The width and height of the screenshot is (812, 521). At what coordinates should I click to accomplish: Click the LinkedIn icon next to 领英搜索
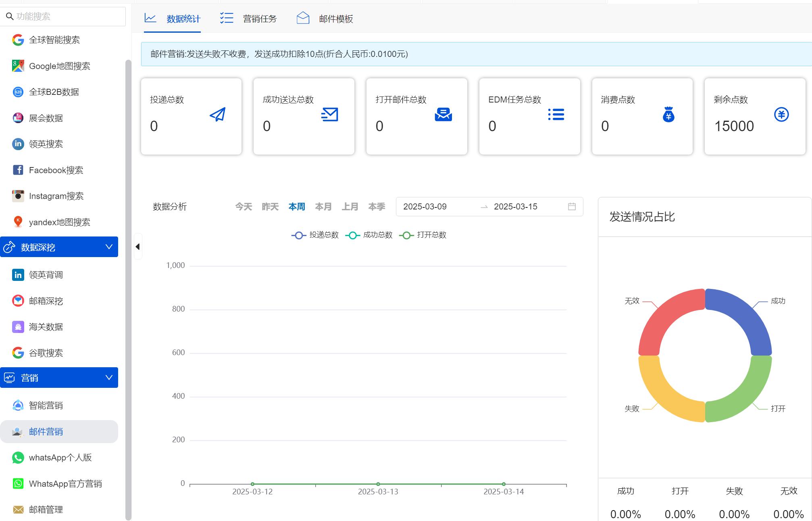pos(18,144)
